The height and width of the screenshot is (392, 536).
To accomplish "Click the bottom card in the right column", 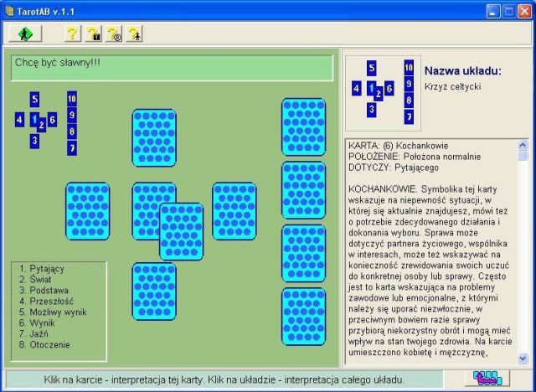I will pyautogui.click(x=303, y=317).
